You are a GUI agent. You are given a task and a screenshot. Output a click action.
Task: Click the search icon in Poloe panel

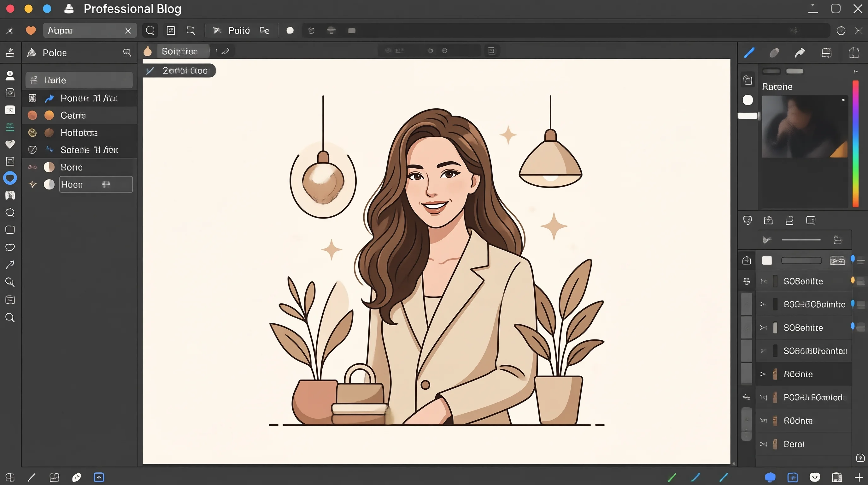127,53
